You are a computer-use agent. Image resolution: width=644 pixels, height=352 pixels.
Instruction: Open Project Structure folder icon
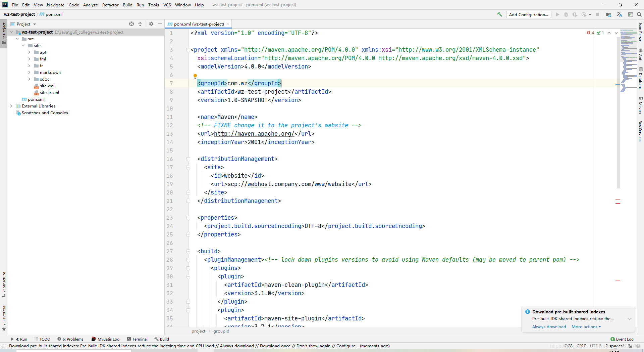click(x=608, y=14)
